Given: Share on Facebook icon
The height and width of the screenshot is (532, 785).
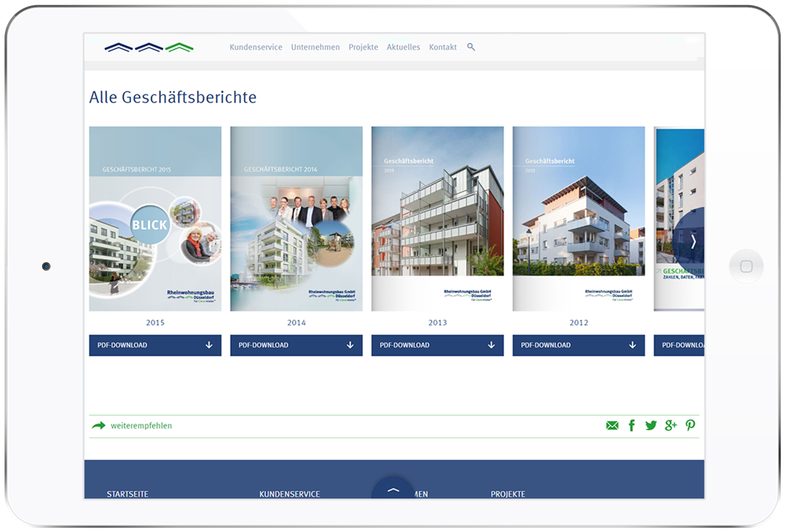Looking at the screenshot, I should (632, 425).
